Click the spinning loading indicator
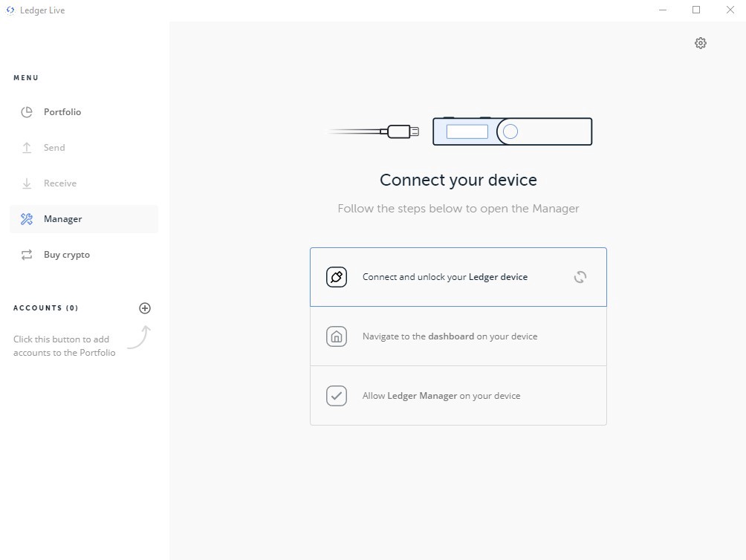Screen dimensions: 746x560 [x=580, y=277]
